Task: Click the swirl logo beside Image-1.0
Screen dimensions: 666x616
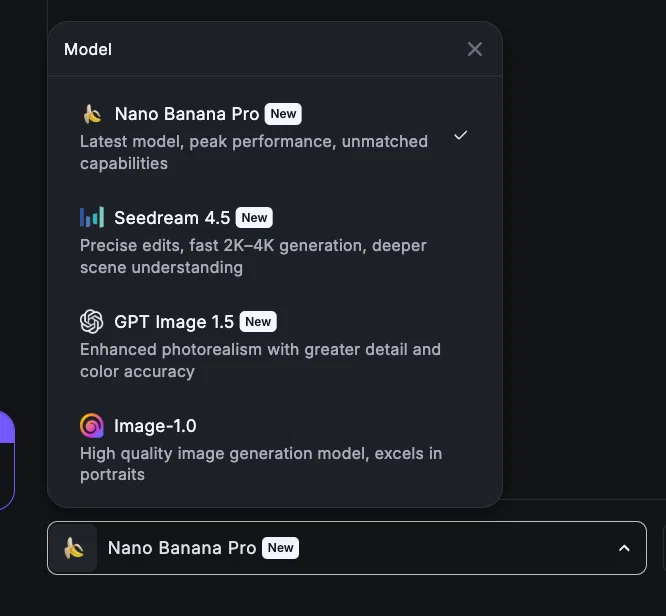Action: tap(92, 425)
